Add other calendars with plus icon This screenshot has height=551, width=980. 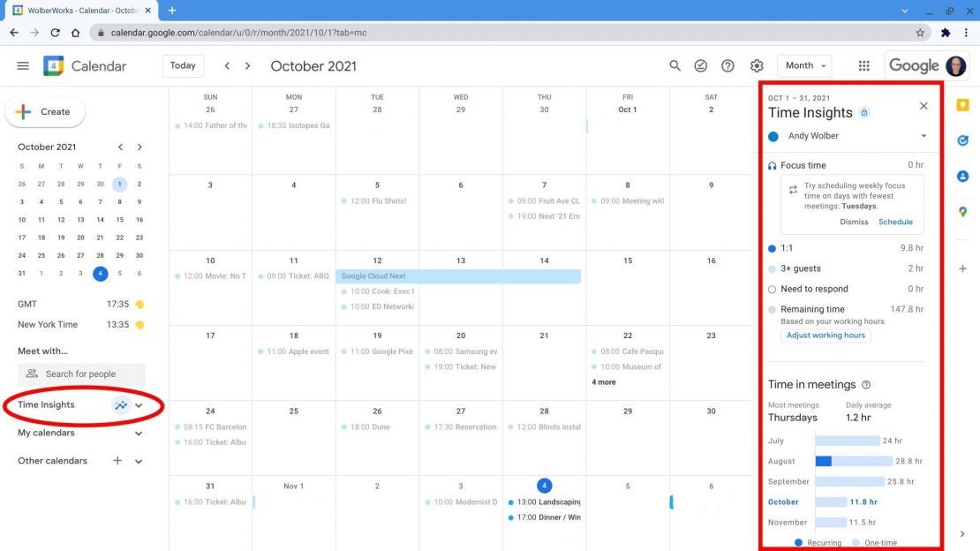[x=117, y=461]
